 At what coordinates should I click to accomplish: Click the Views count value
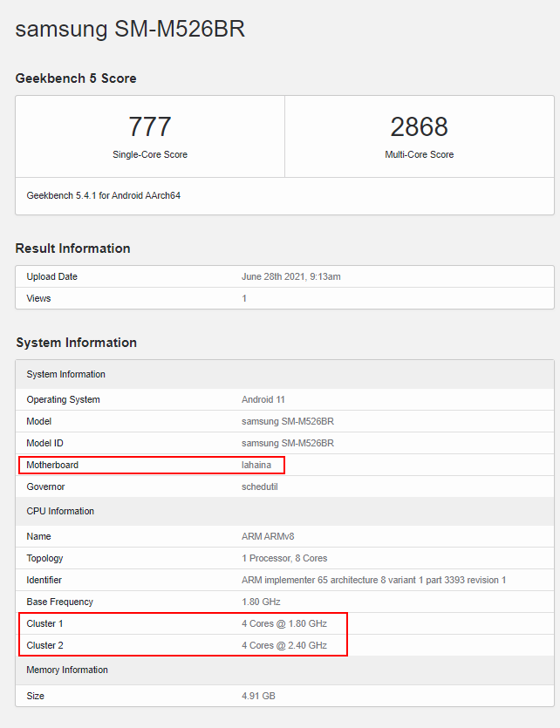point(244,298)
